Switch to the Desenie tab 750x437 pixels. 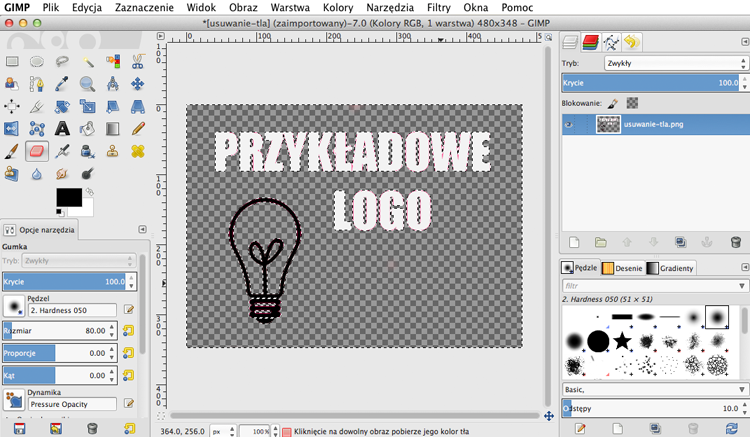tap(622, 268)
